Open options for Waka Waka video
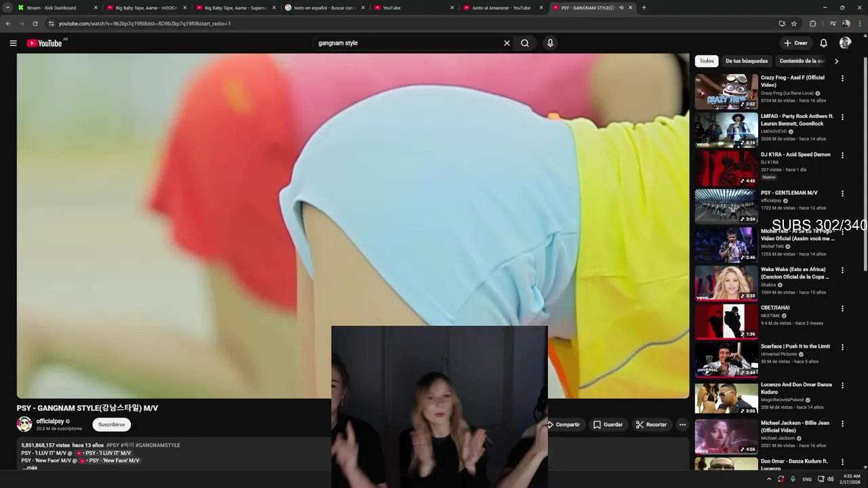The height and width of the screenshot is (488, 868). click(x=843, y=270)
